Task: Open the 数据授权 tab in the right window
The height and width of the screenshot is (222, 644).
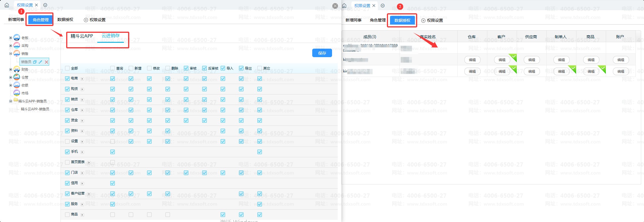Action: coord(402,20)
